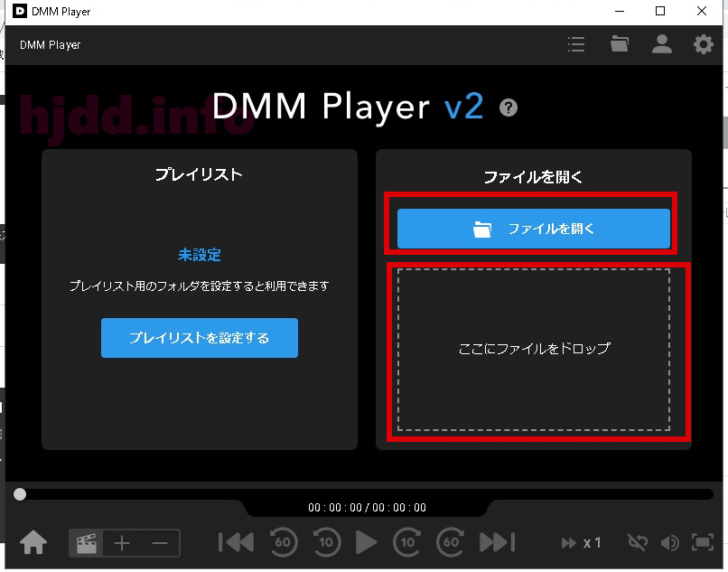Click the folder icon in top header
This screenshot has height=572, width=728.
[x=620, y=44]
